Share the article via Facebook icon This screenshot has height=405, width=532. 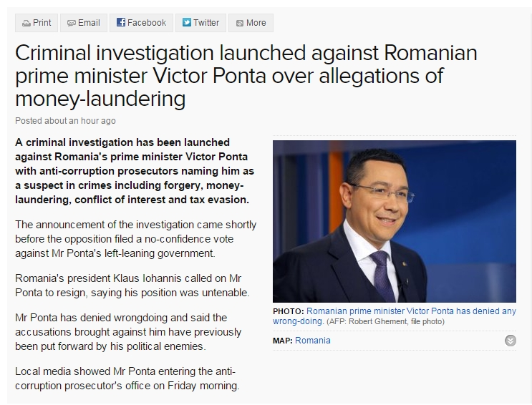pyautogui.click(x=121, y=23)
